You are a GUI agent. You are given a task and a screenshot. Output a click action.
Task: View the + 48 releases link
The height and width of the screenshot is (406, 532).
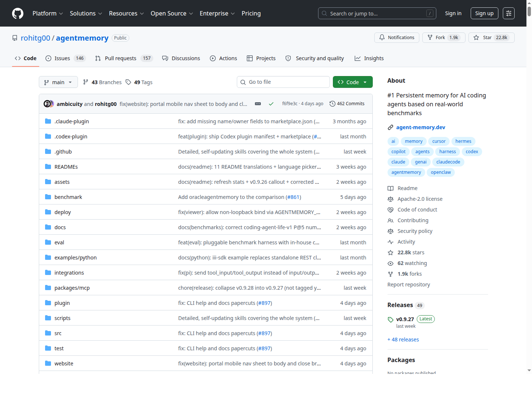(403, 340)
